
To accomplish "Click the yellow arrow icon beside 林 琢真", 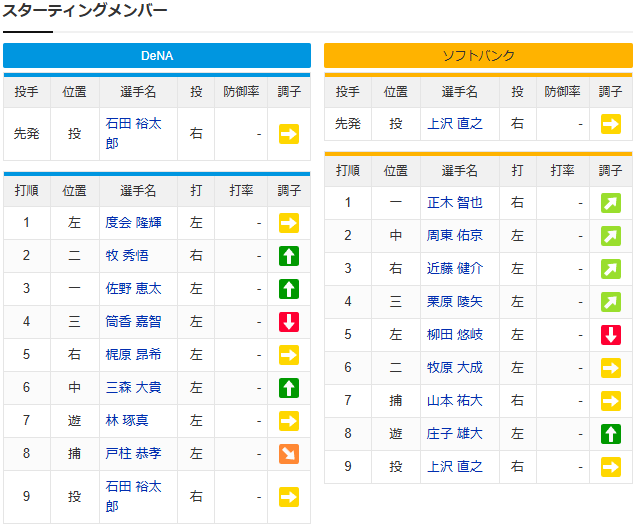I will click(x=289, y=421).
